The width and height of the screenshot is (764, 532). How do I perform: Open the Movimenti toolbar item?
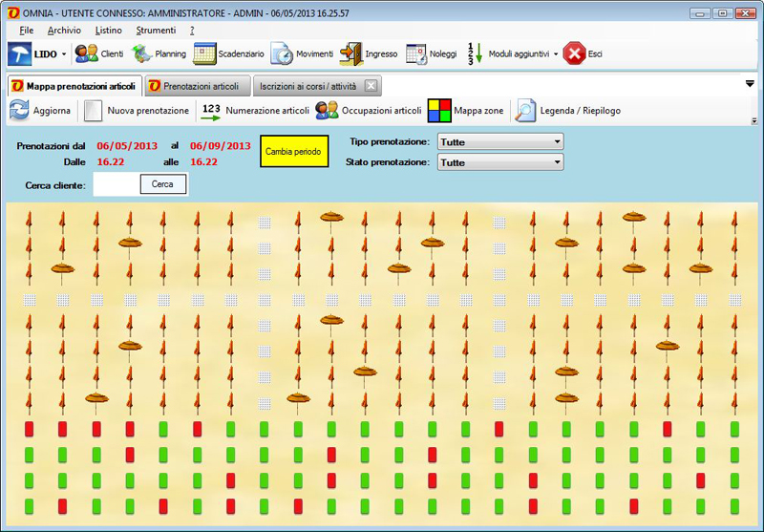point(302,53)
